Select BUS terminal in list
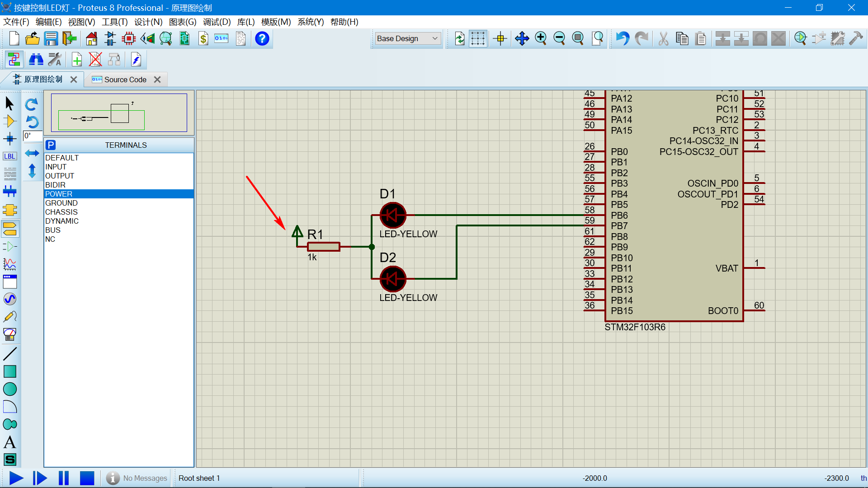This screenshot has width=868, height=488. pos(119,230)
